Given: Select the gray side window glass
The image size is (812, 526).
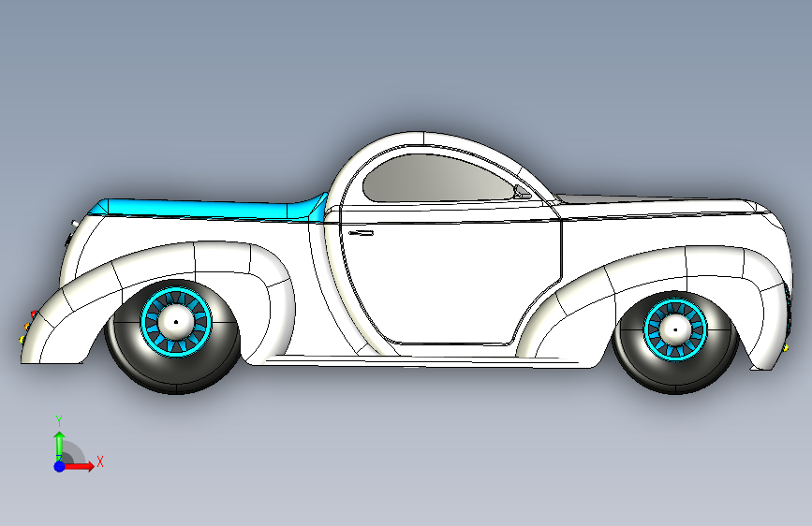Looking at the screenshot, I should [439, 179].
